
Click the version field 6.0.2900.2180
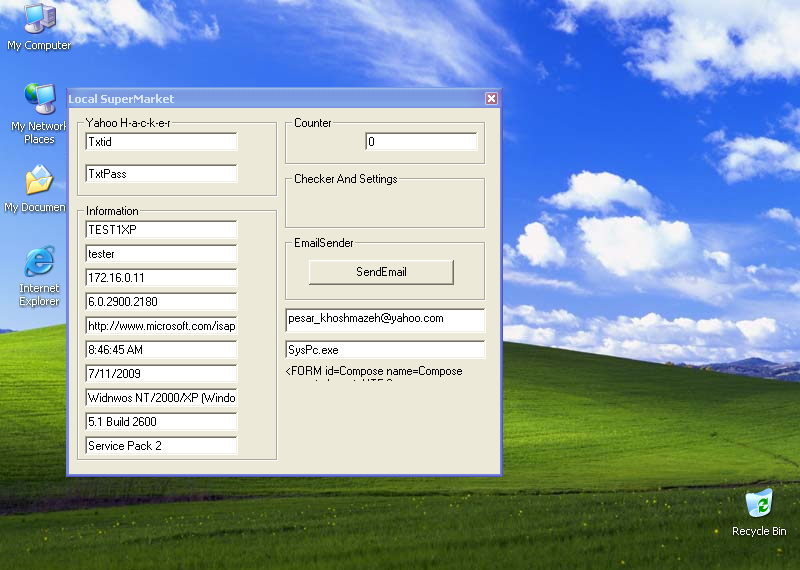[161, 302]
